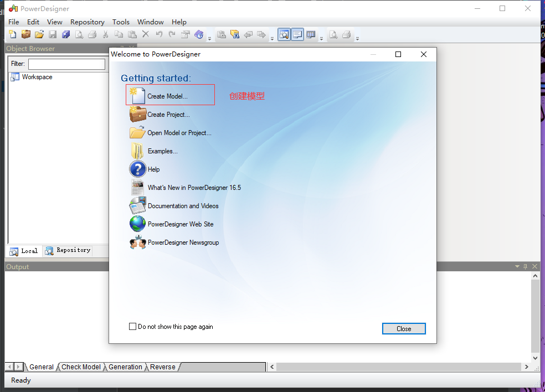
Task: Toggle the Result List view icon
Action: tap(311, 34)
